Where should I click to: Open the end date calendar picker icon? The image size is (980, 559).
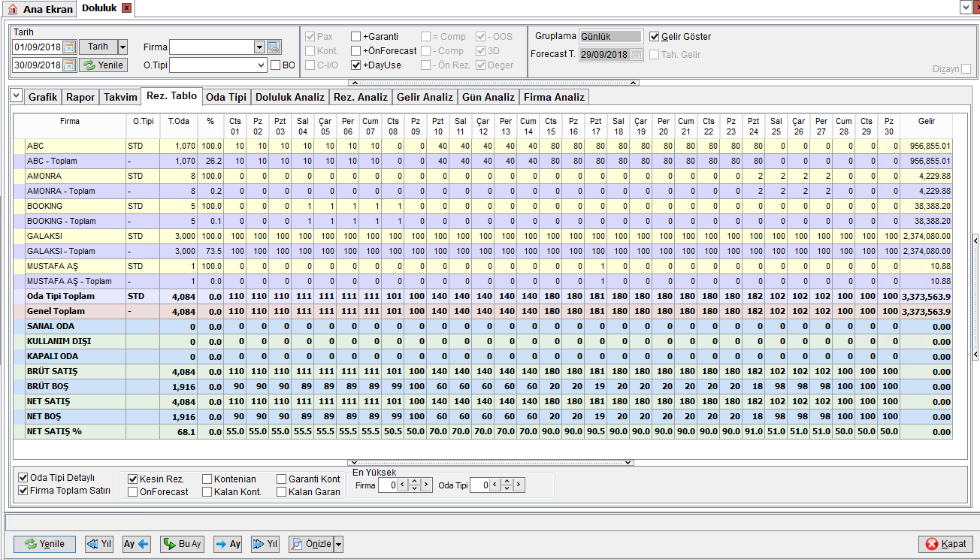coord(69,65)
